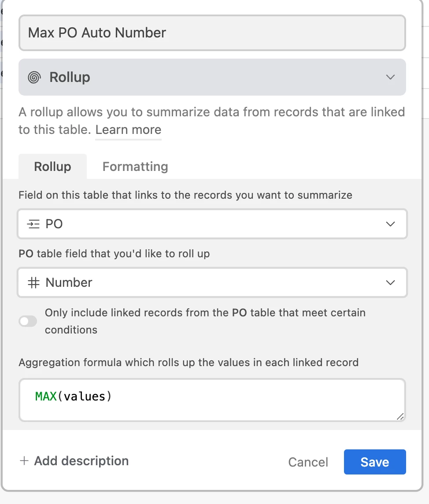
Task: Click the chevron arrow on the PO selector
Action: [x=390, y=224]
